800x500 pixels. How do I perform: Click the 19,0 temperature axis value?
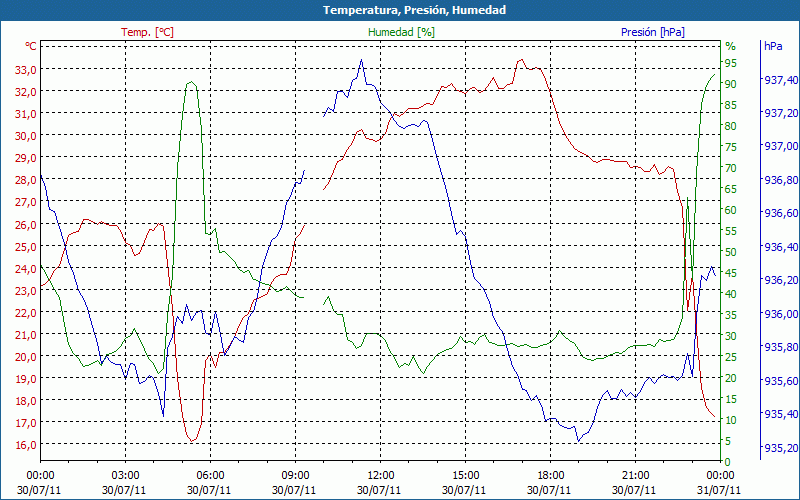pos(26,379)
